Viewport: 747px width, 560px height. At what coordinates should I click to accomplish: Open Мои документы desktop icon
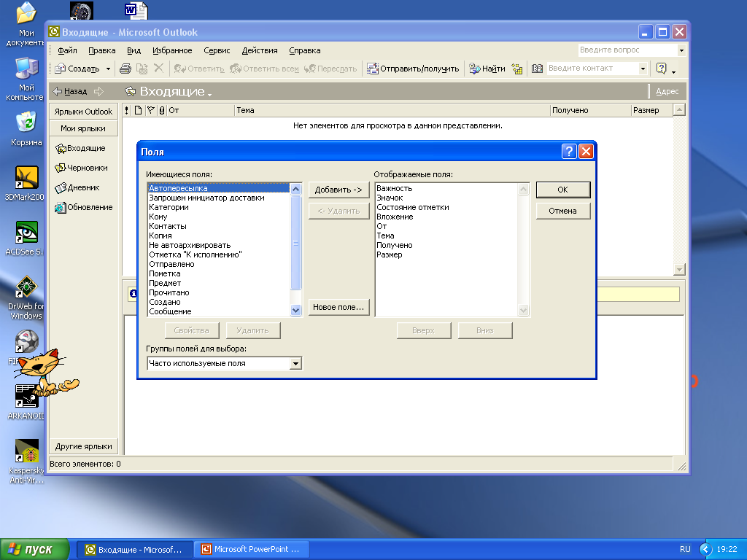(26, 24)
